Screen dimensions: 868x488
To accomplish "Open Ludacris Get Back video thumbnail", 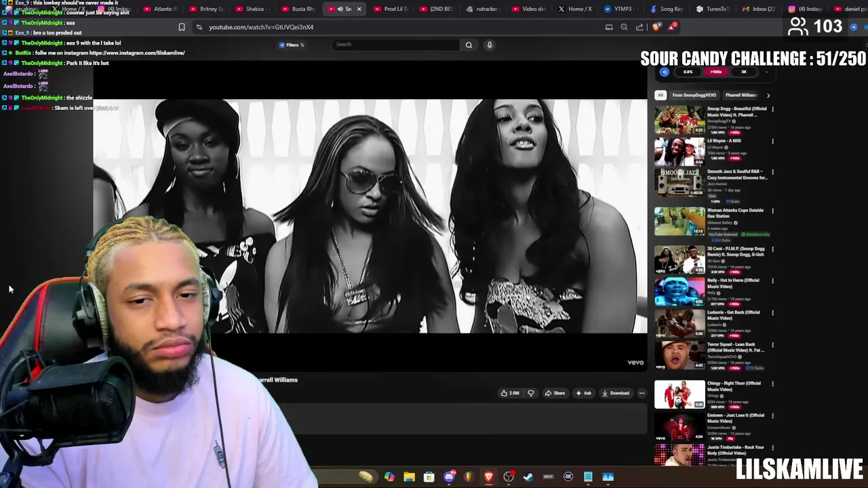I will [x=679, y=324].
